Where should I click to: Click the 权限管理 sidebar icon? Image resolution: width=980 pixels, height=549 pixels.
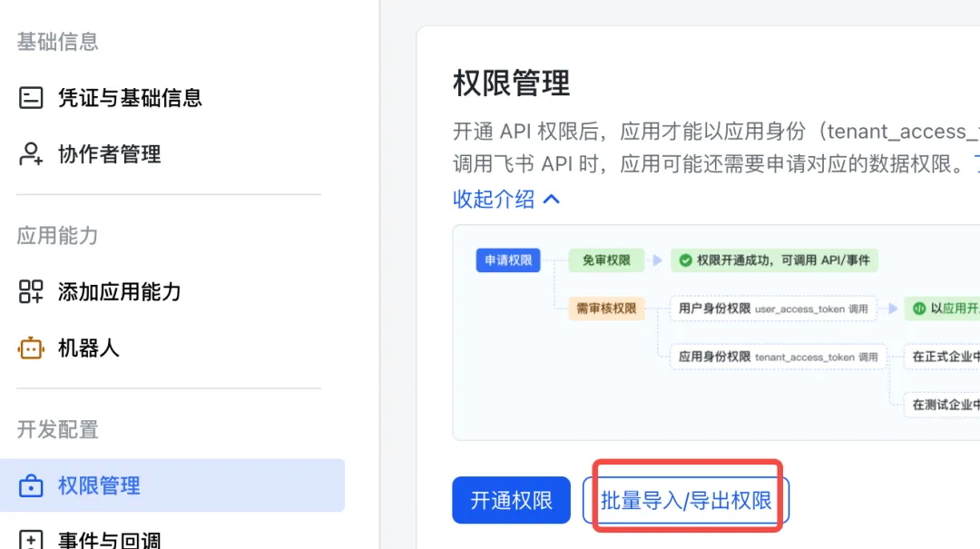click(31, 485)
